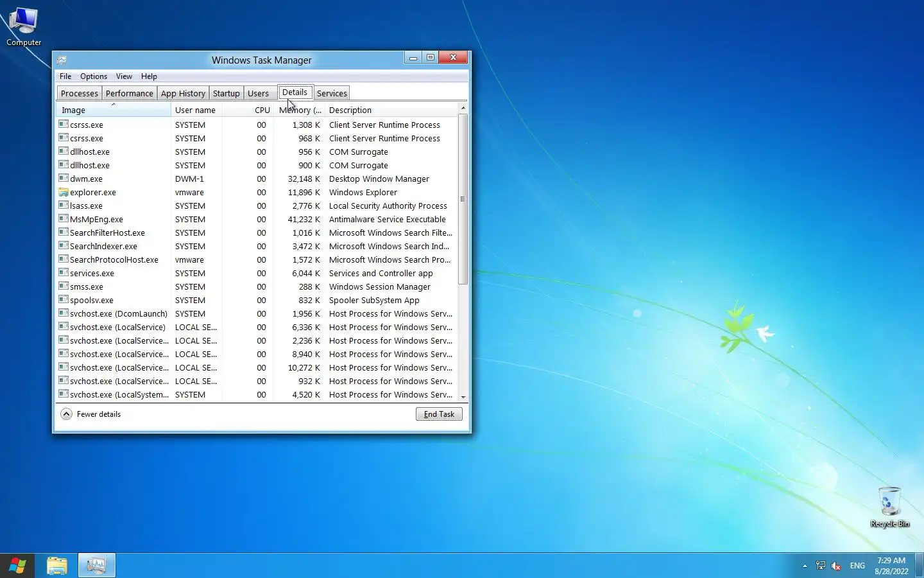
Task: Click the Spooler SubSystem App description
Action: point(374,300)
